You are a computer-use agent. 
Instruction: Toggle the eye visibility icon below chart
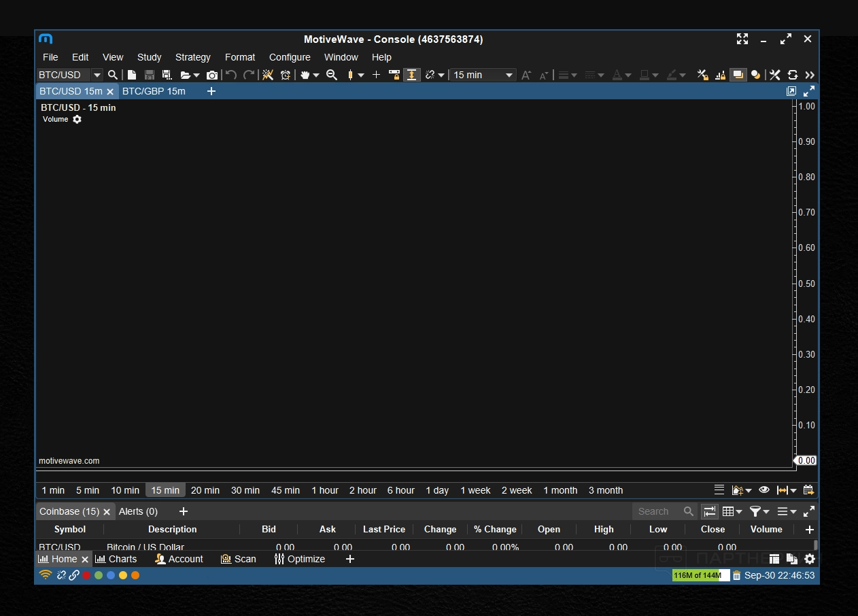point(764,490)
